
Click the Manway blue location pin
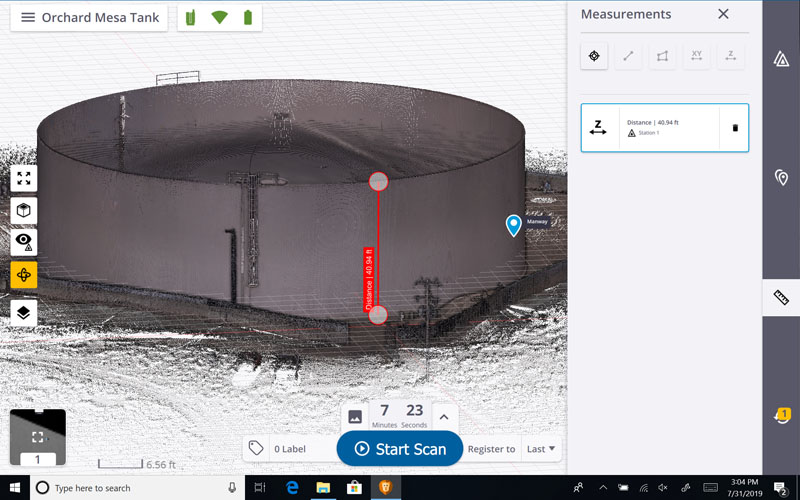(513, 226)
